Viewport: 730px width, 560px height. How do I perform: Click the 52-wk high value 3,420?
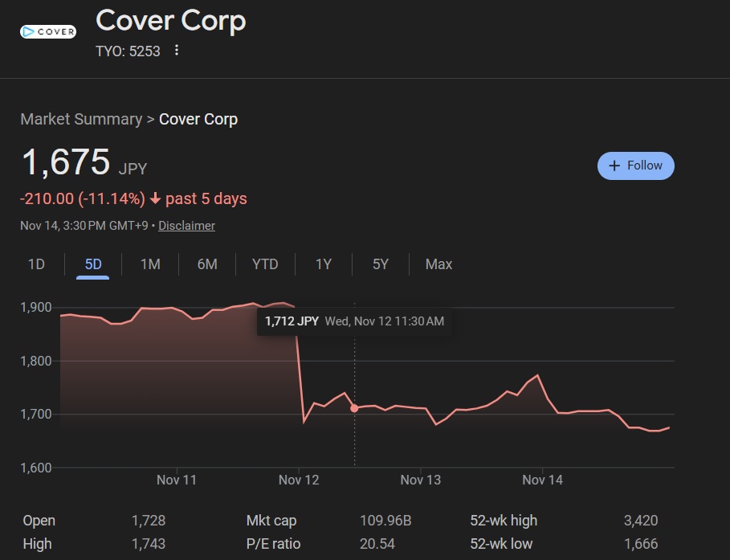point(640,521)
